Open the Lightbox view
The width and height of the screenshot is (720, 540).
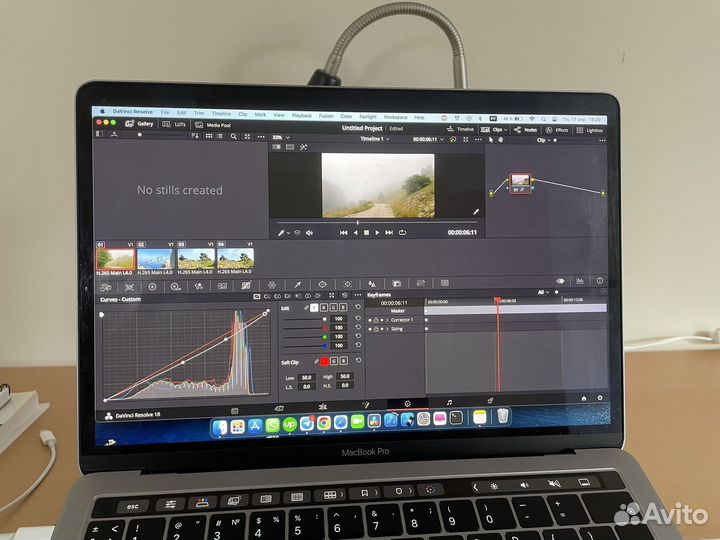[590, 130]
